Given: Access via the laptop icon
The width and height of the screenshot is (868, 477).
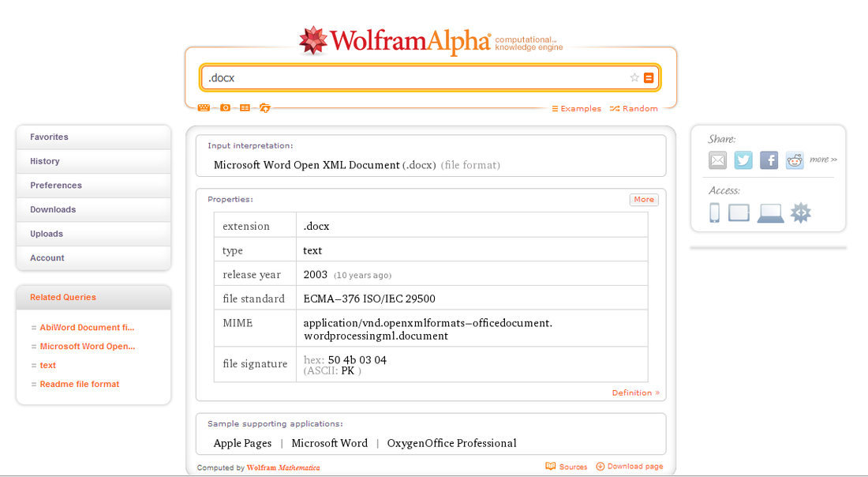Looking at the screenshot, I should tap(771, 213).
